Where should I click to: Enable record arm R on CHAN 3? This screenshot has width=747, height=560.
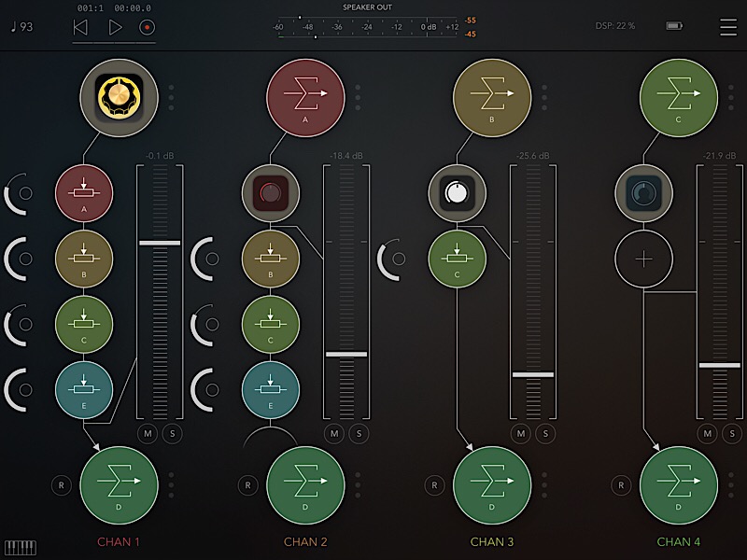(434, 484)
